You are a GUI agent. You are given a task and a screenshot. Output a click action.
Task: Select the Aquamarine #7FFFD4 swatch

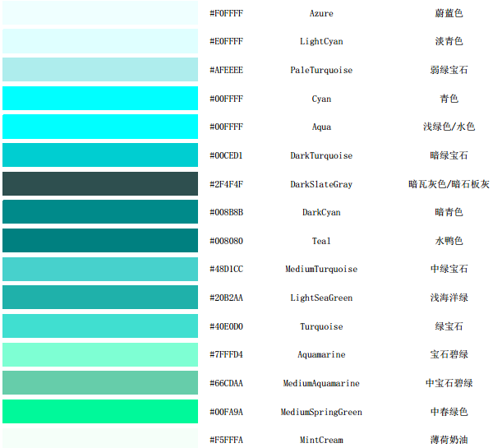point(100,354)
